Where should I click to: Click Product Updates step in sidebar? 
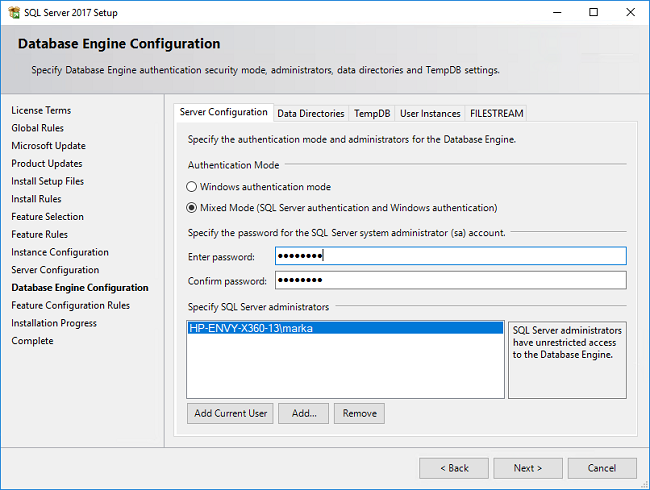47,164
